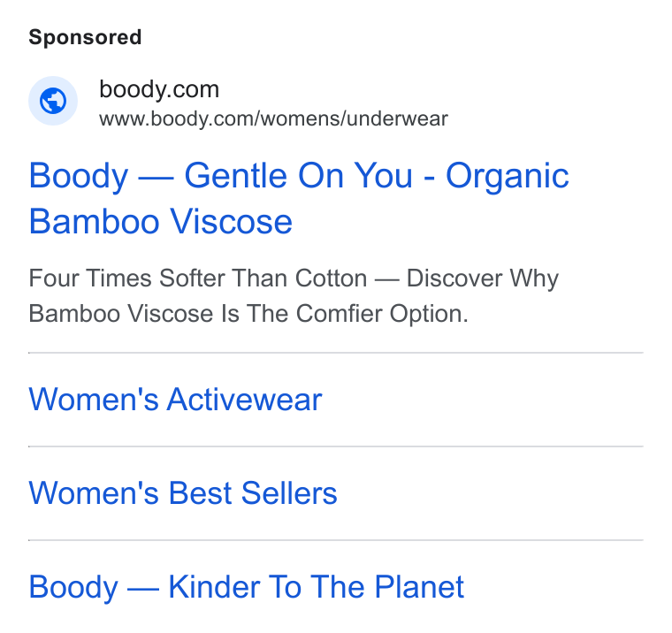Click the Bamboo Viscose headline second line

[x=161, y=222]
